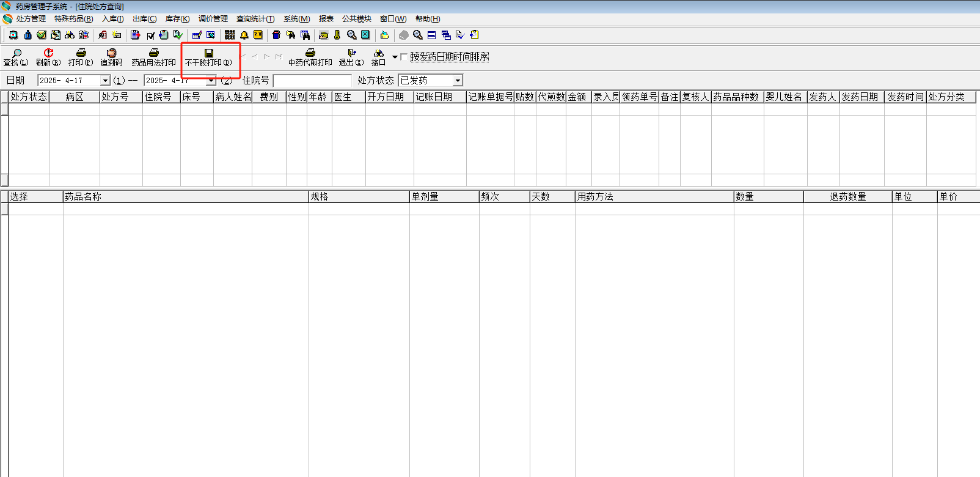
Task: Click the black dotted grid toolbar icon
Action: coord(230,35)
